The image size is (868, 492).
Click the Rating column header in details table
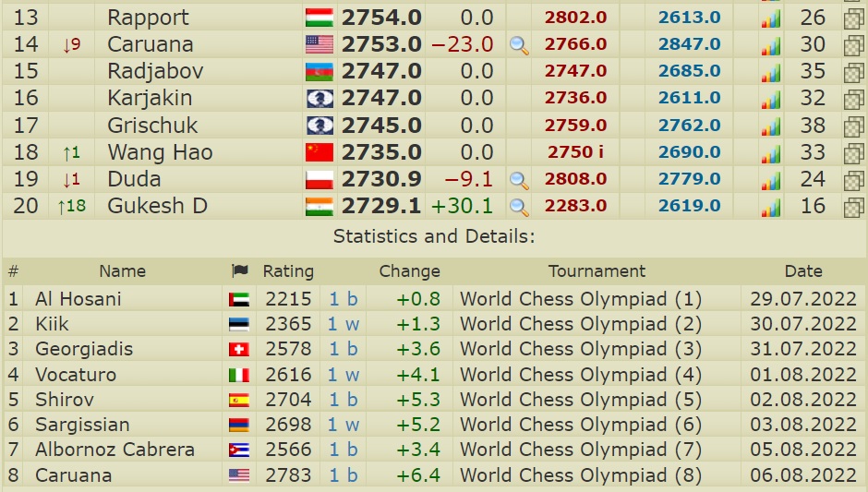tap(288, 271)
